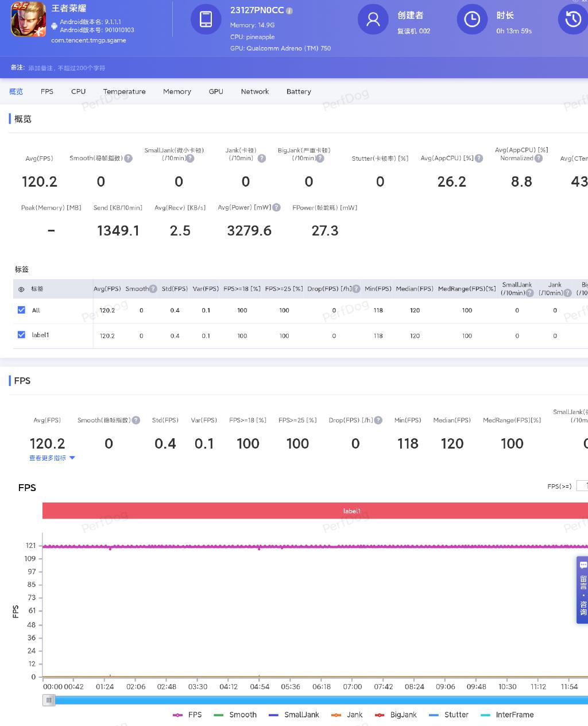Image resolution: width=588 pixels, height=726 pixels.
Task: Click the 1349.1 Send value
Action: pyautogui.click(x=118, y=231)
